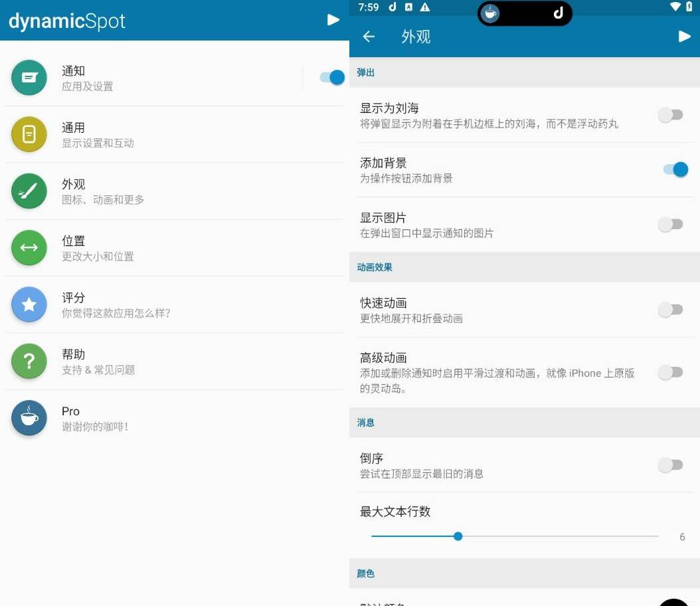Enable the 显示为刘海 switch
Image resolution: width=700 pixels, height=606 pixels.
(x=670, y=115)
